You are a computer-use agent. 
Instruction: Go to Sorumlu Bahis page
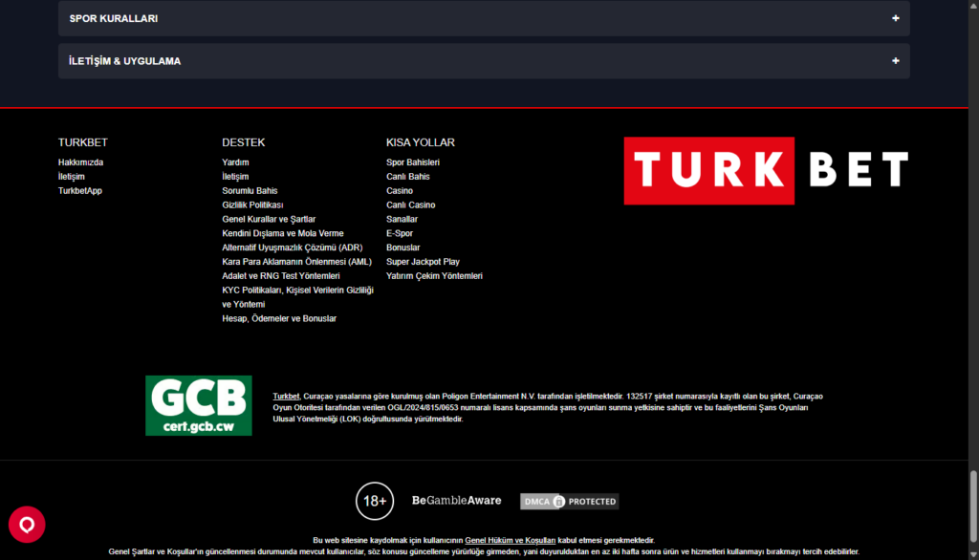pyautogui.click(x=250, y=191)
